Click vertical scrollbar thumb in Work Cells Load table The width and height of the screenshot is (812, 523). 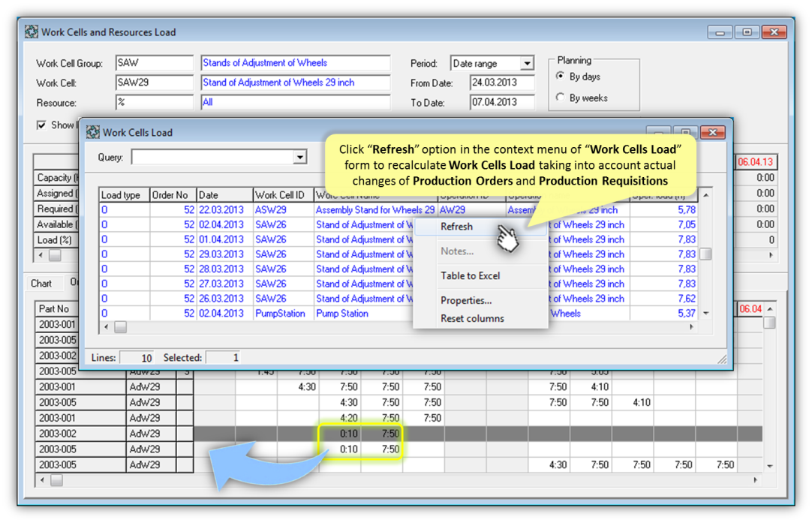click(x=705, y=254)
